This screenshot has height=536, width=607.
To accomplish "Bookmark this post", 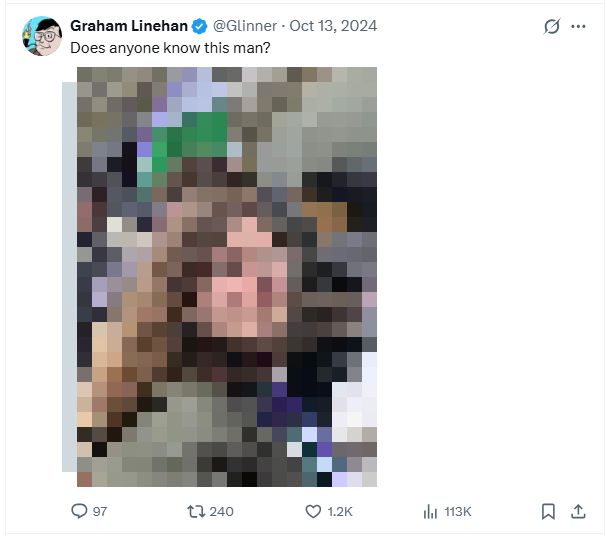I will pos(548,511).
